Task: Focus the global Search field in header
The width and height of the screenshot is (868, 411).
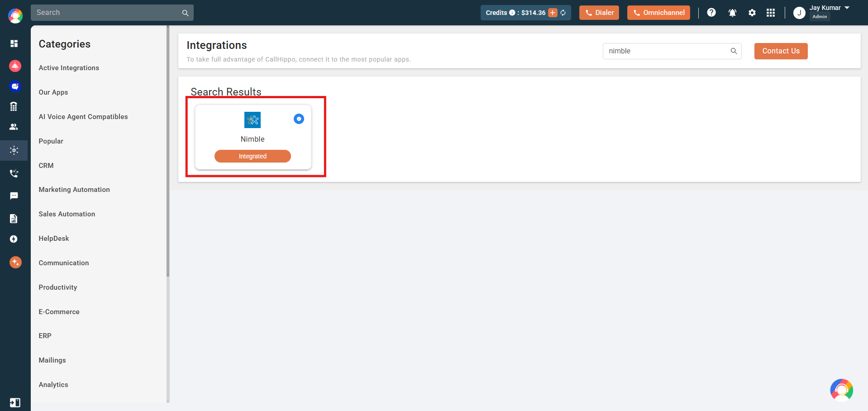Action: pyautogui.click(x=112, y=13)
